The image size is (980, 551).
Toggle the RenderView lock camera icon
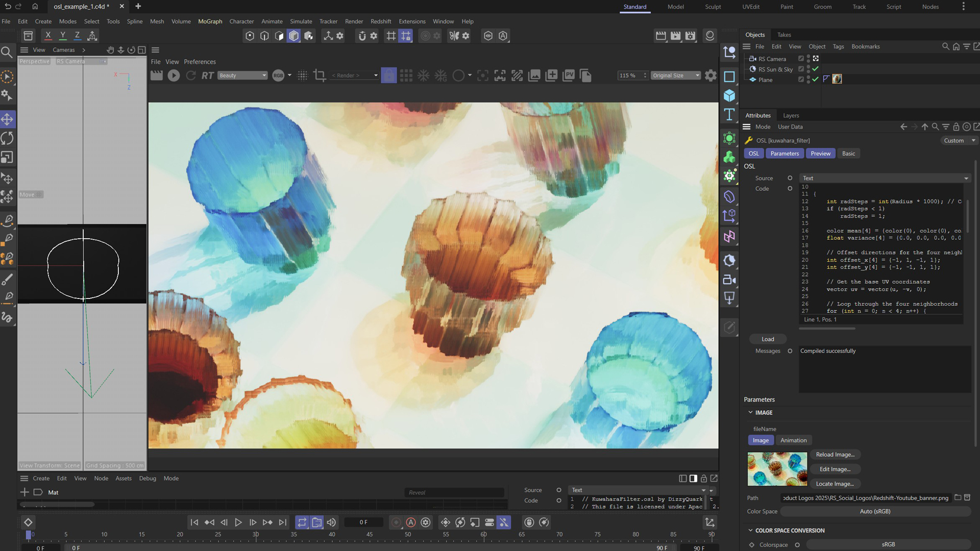point(389,76)
